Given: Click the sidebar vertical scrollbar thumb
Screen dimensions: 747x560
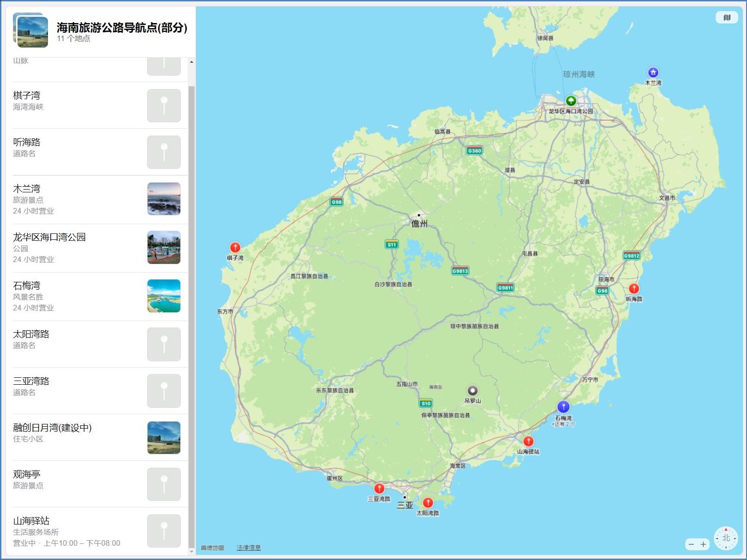Looking at the screenshot, I should click(x=192, y=316).
